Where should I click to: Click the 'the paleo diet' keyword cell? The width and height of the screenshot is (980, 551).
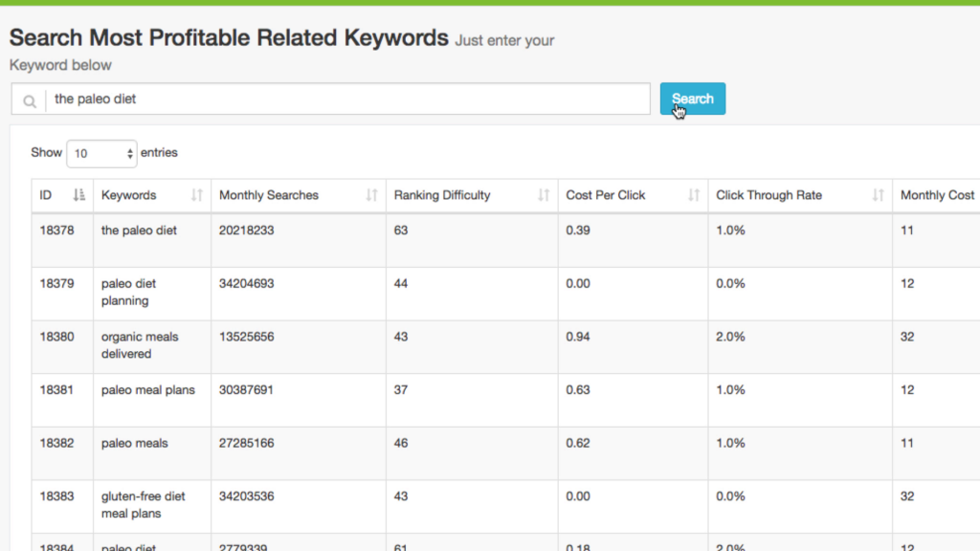139,231
